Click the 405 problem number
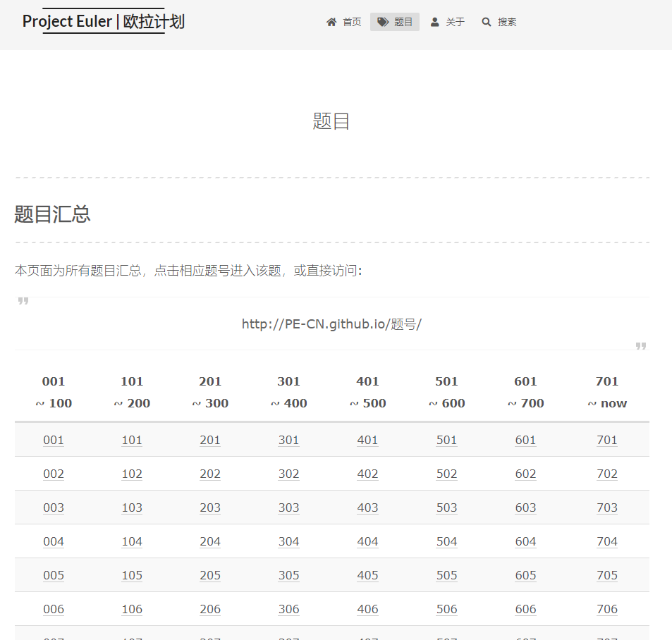Viewport: 672px width, 640px height. point(367,575)
